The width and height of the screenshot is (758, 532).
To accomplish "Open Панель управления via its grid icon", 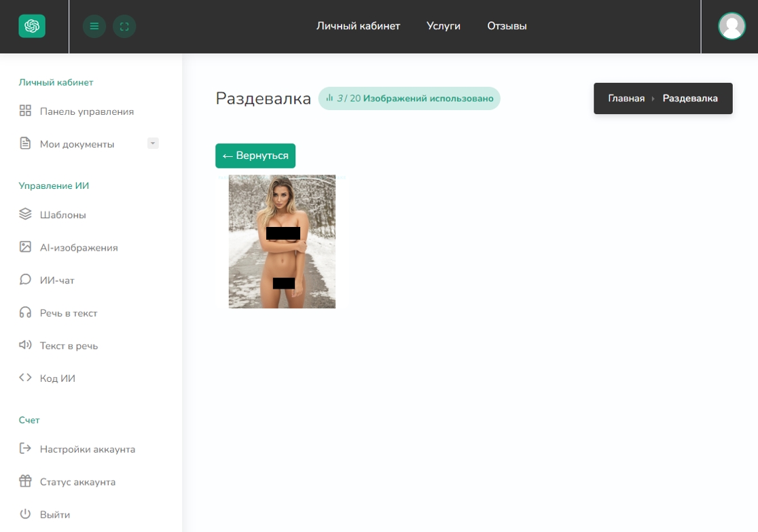I will tap(25, 111).
